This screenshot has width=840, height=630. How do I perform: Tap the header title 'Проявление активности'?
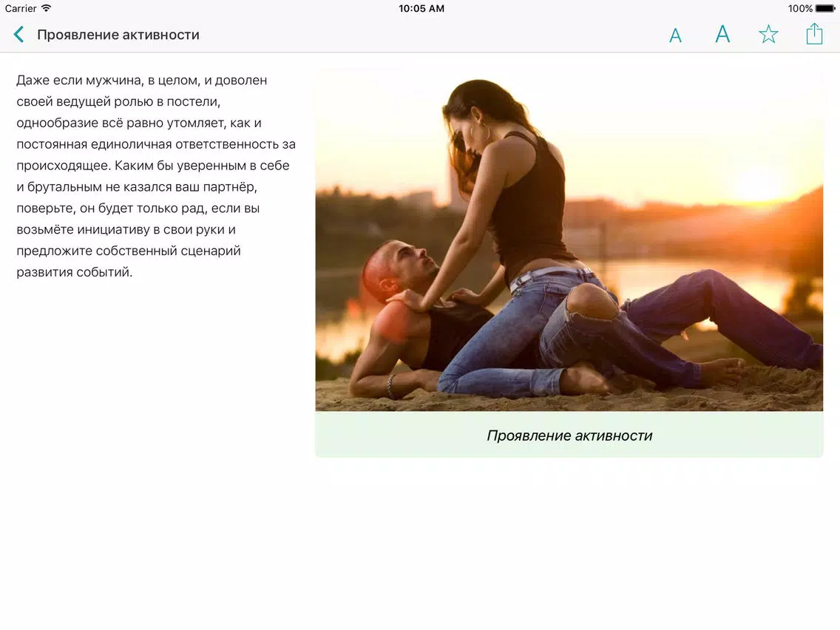118,35
